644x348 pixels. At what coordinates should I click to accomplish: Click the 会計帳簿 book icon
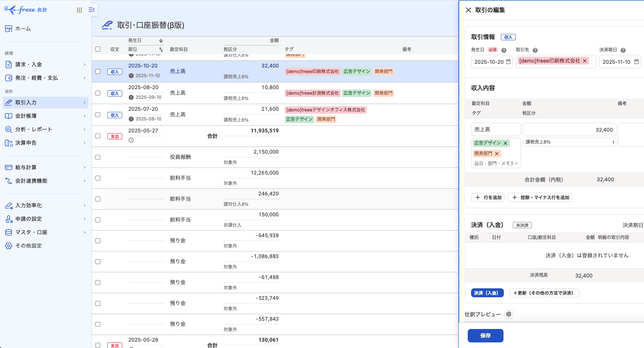tap(9, 116)
